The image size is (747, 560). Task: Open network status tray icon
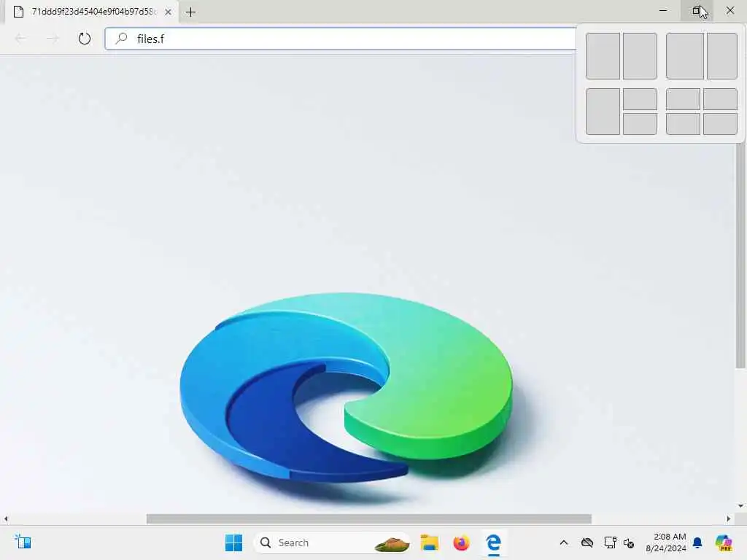[610, 542]
